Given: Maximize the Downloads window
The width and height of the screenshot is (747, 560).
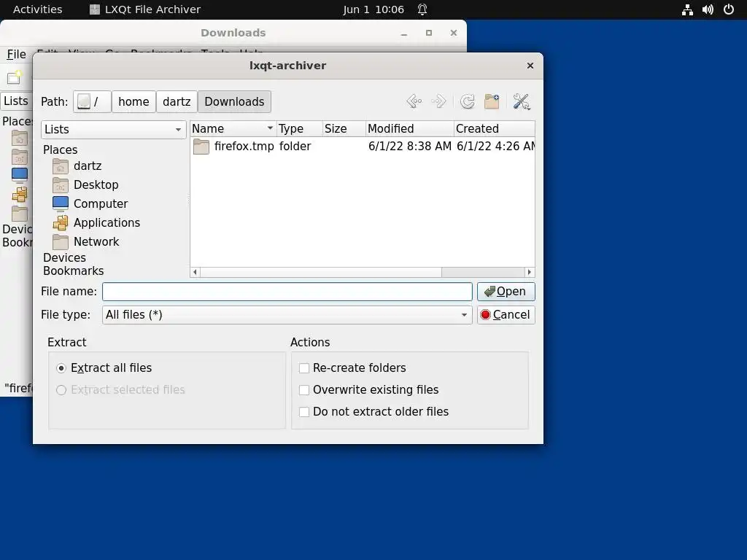Looking at the screenshot, I should click(x=429, y=33).
